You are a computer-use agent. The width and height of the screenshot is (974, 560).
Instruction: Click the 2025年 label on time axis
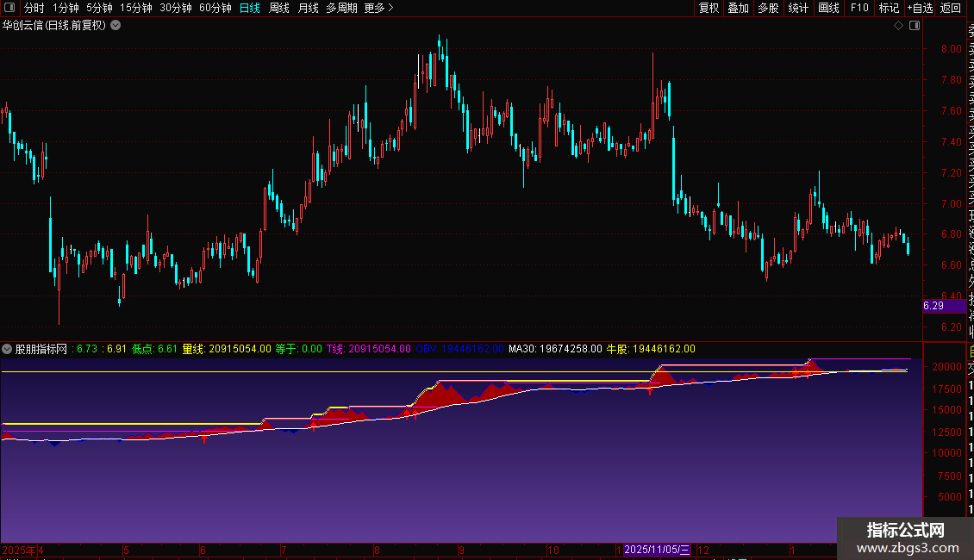[x=19, y=550]
